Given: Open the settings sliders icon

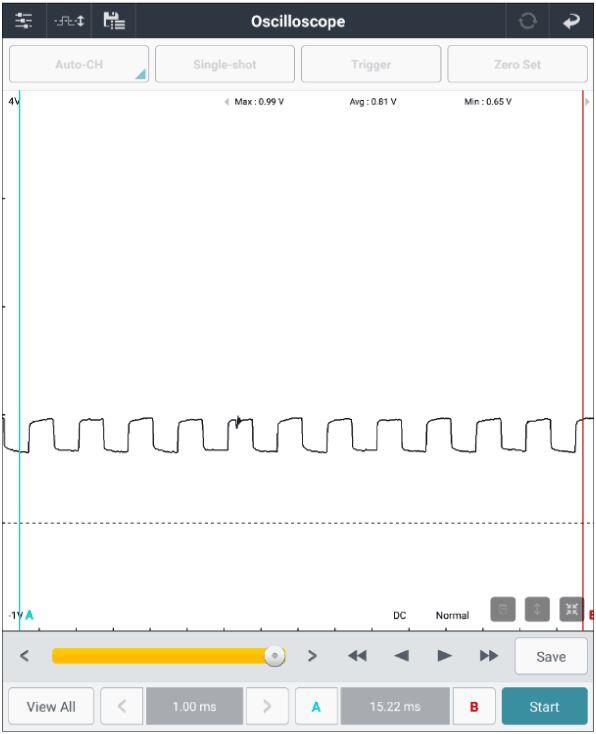Looking at the screenshot, I should [x=23, y=21].
